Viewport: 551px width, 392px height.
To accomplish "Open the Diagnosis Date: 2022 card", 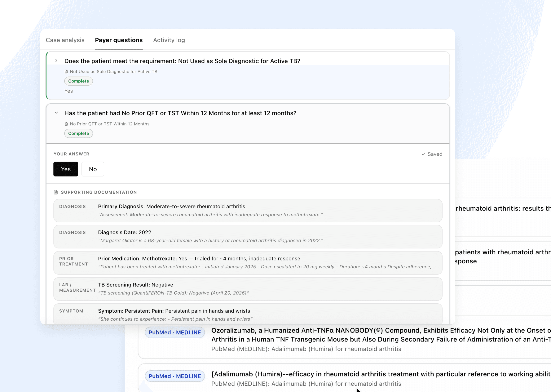I will [x=248, y=237].
